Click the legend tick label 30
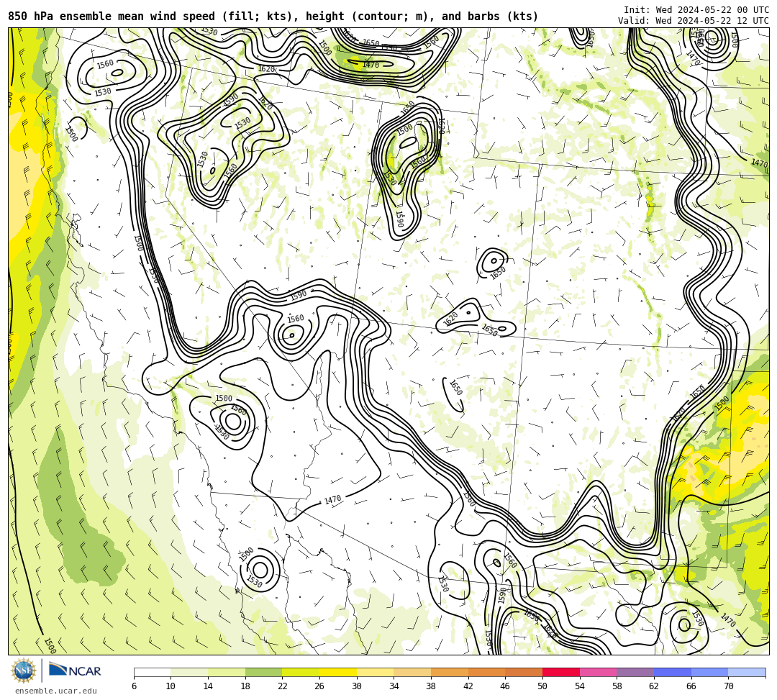 (x=357, y=686)
